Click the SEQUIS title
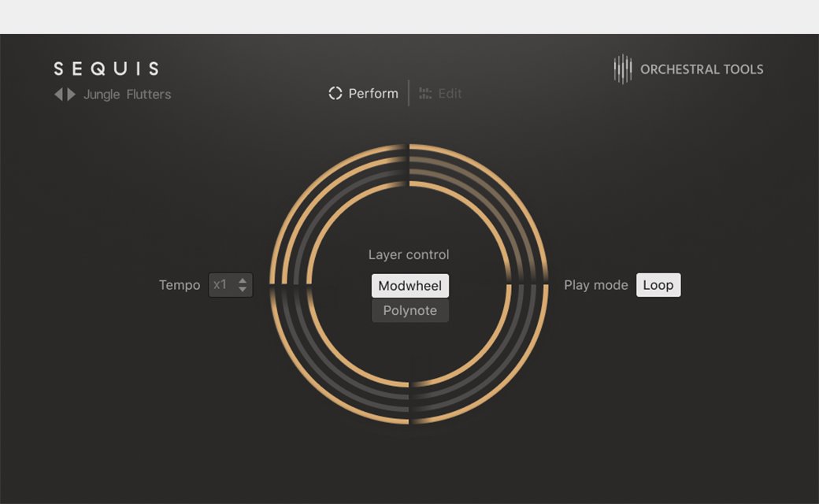 106,69
